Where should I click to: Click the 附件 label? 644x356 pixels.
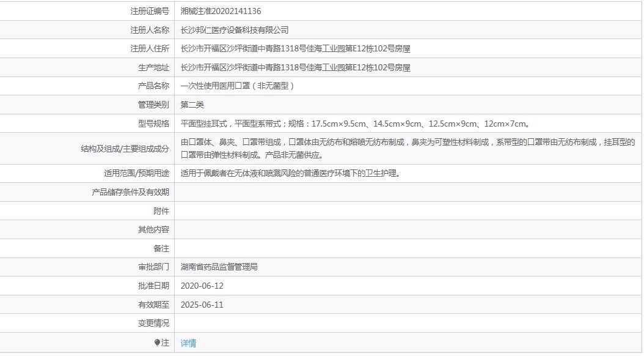coord(161,211)
